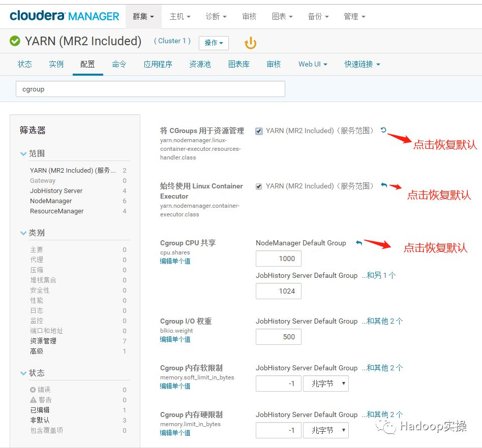Switch to the 状态 tab

[x=25, y=64]
